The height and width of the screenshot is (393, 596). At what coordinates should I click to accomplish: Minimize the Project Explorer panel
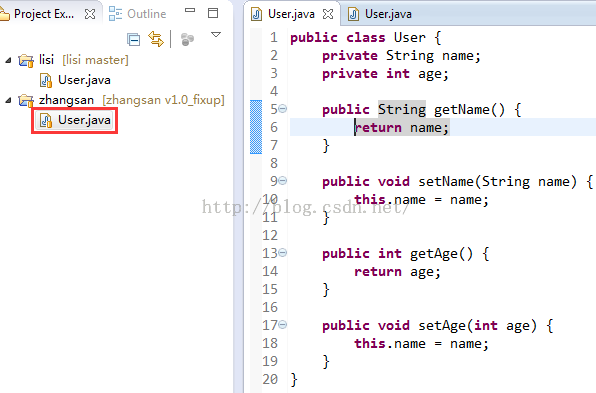(x=190, y=11)
